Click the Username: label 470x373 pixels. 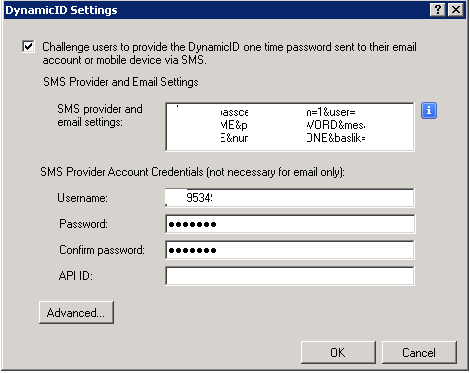pyautogui.click(x=82, y=198)
